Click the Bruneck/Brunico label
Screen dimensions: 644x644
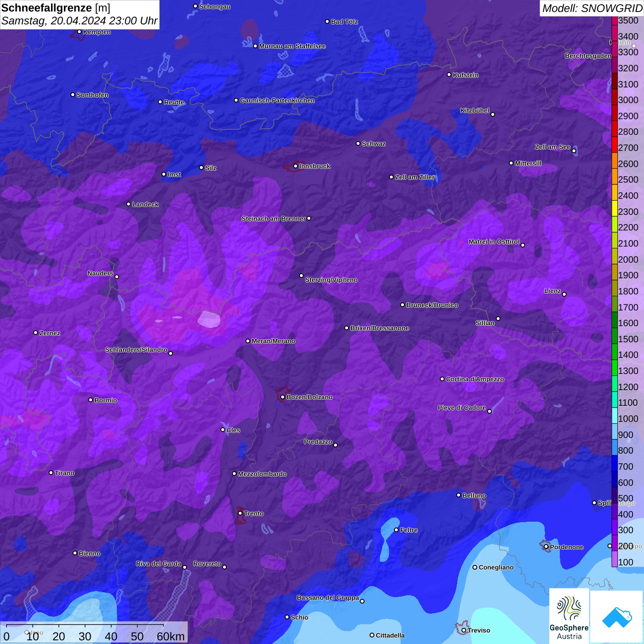432,305
